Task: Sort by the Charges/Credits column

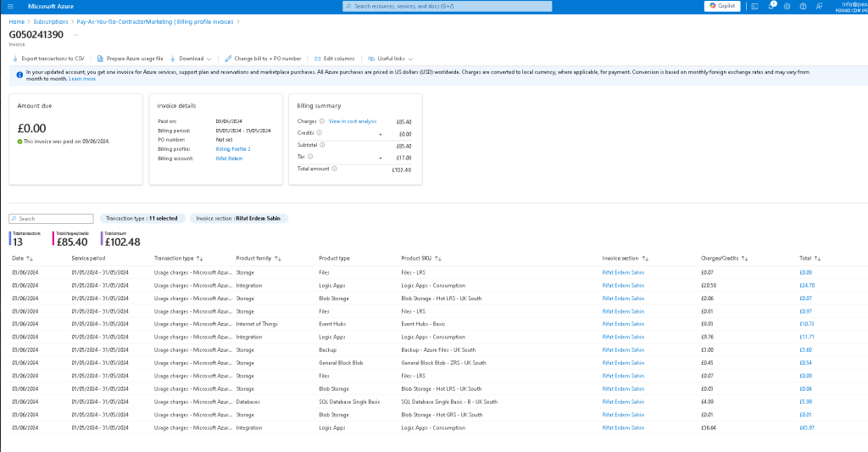Action: [x=725, y=258]
